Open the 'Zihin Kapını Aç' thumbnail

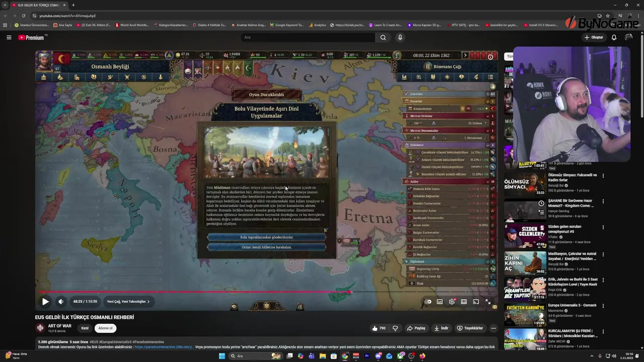(x=525, y=262)
